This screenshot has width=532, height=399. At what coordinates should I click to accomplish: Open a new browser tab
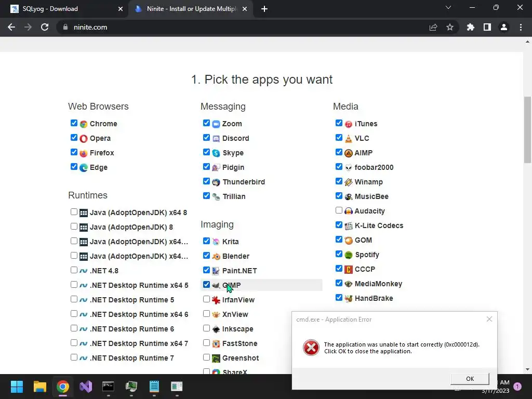(x=264, y=9)
